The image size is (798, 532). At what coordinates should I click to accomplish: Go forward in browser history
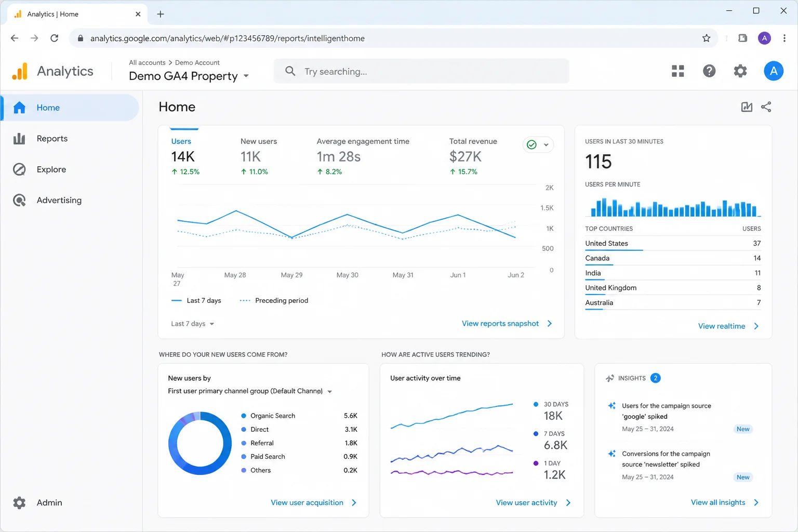coord(34,38)
